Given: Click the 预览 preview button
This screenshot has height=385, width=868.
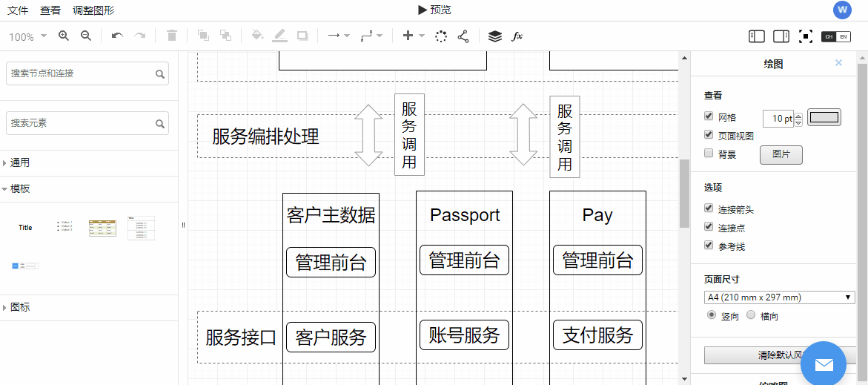Looking at the screenshot, I should pyautogui.click(x=434, y=10).
